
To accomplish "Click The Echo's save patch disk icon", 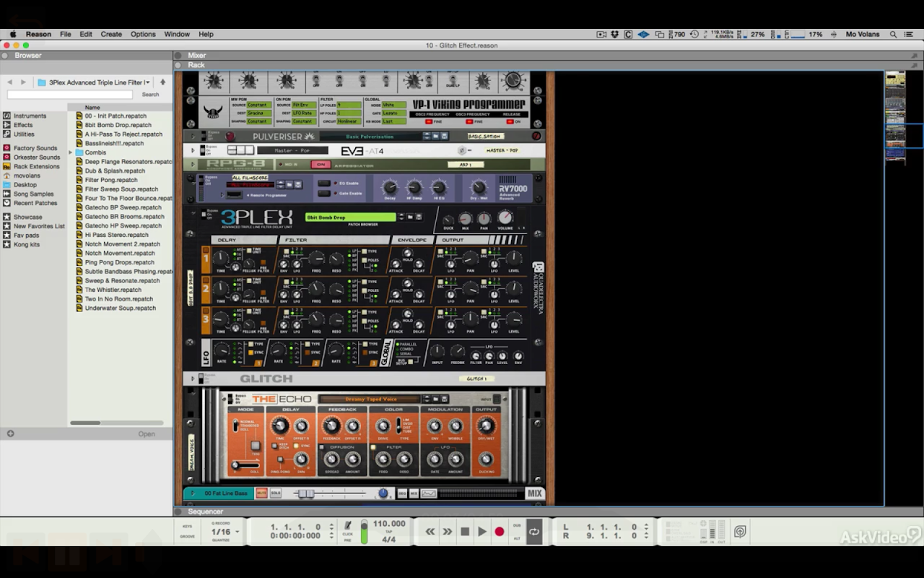I will [446, 399].
